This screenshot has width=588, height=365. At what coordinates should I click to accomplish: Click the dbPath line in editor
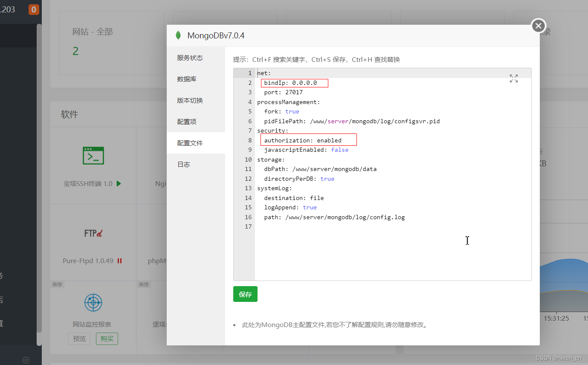click(320, 169)
